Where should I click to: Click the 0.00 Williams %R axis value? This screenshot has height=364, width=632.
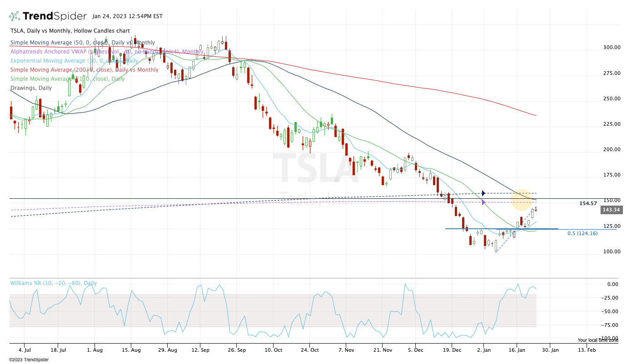(x=612, y=284)
